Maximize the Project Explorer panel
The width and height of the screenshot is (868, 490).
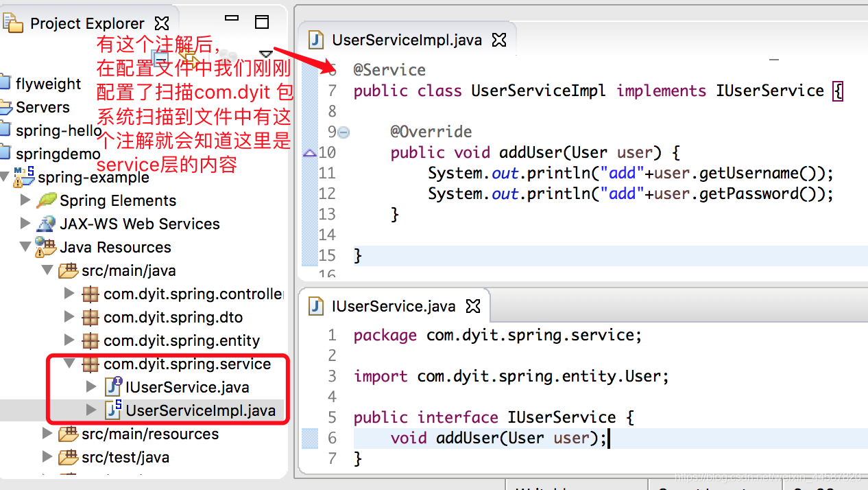(x=262, y=21)
